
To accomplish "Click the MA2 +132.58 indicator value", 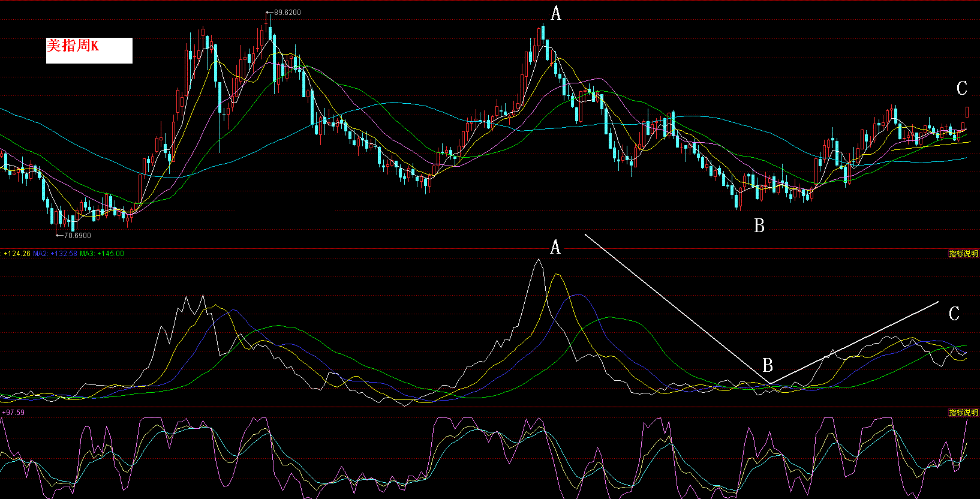I will [x=55, y=254].
